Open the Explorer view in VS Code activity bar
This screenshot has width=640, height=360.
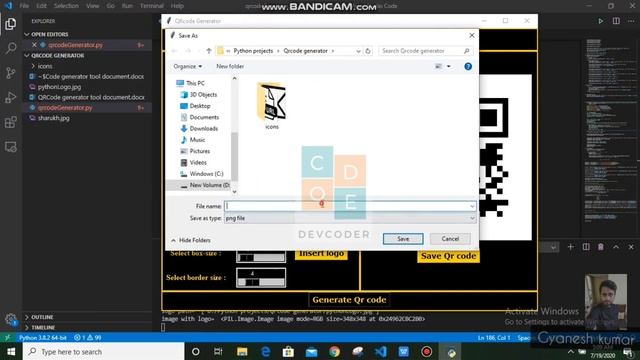(x=11, y=24)
